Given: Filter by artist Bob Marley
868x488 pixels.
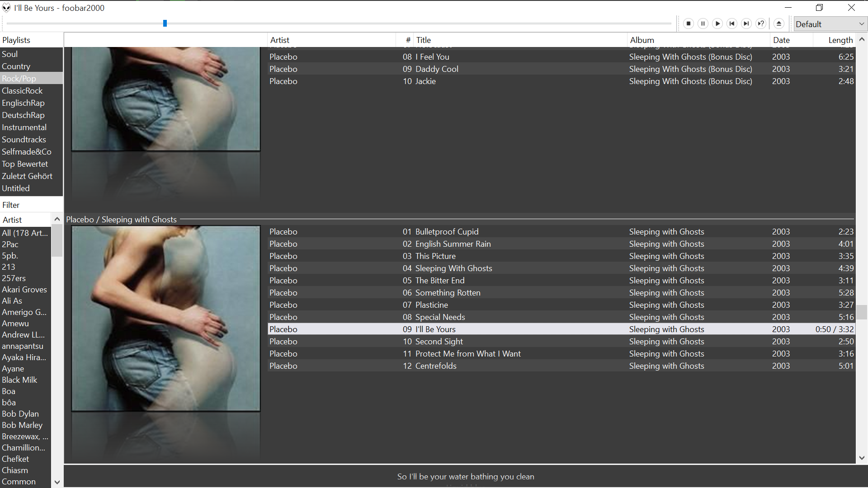Looking at the screenshot, I should [x=25, y=425].
